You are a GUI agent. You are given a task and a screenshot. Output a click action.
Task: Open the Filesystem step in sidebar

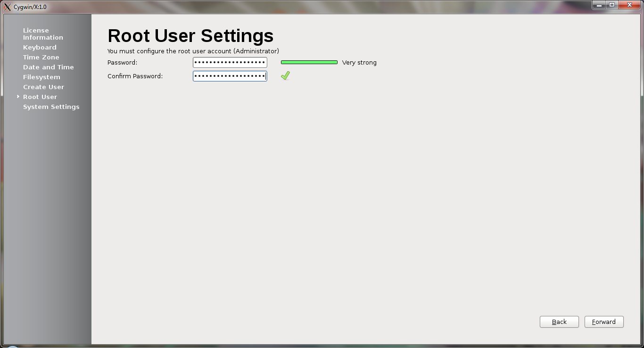[x=41, y=77]
